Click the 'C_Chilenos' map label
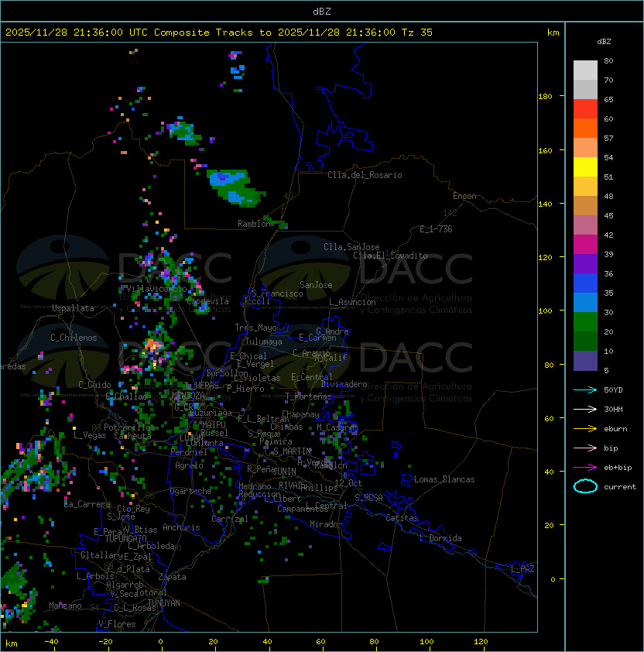This screenshot has width=644, height=652. point(74,338)
